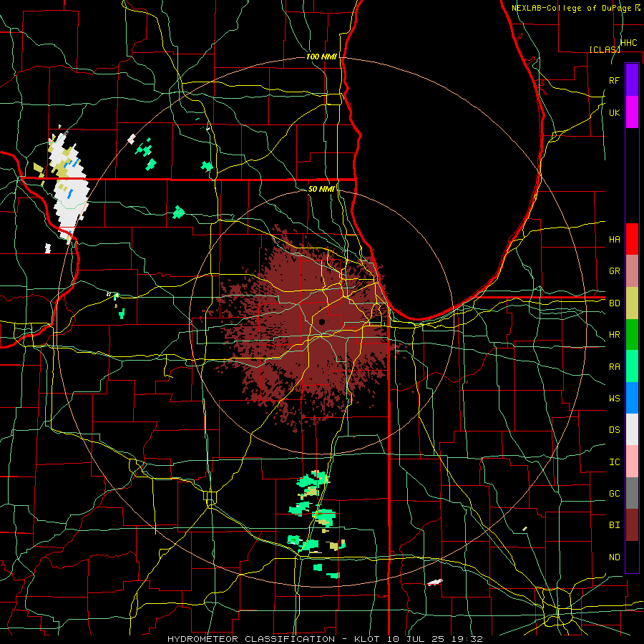
Task: Click the "GR" legend label
Action: [x=614, y=271]
